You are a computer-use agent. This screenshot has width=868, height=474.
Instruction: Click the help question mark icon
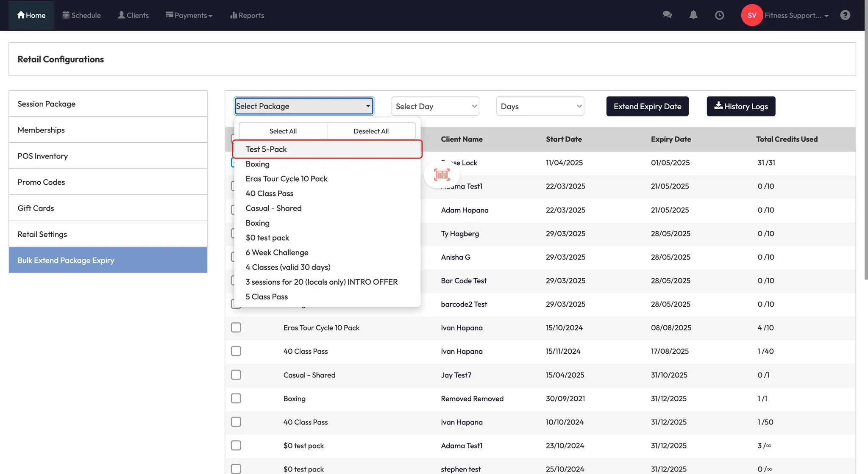tap(845, 15)
